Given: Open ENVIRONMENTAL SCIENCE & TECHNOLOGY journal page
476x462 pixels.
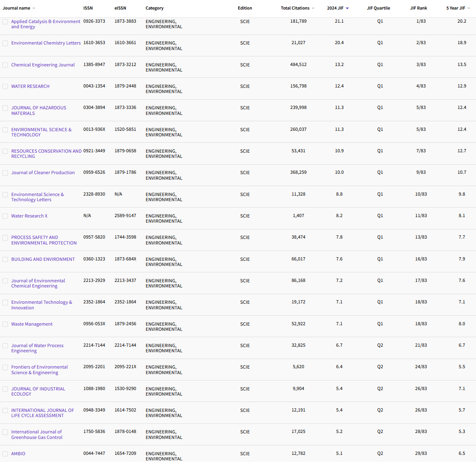Looking at the screenshot, I should tap(41, 132).
